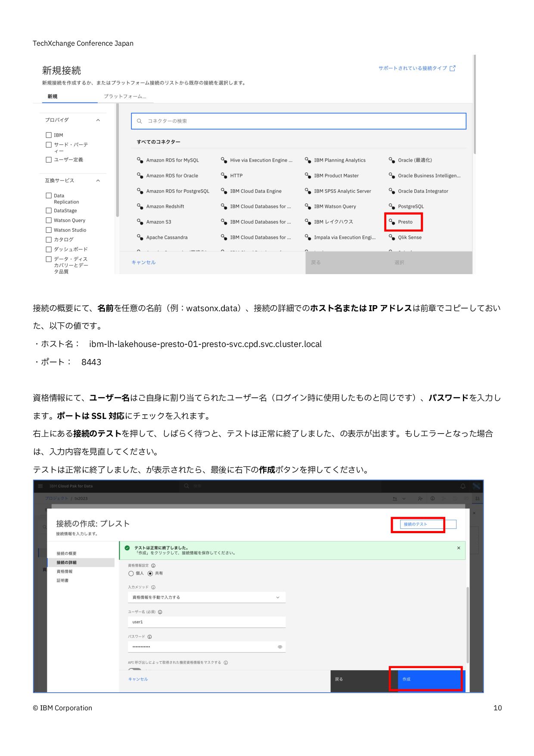The image size is (534, 756).
Task: Click キャンセル in the 接続の作成 dialog
Action: pos(138,679)
